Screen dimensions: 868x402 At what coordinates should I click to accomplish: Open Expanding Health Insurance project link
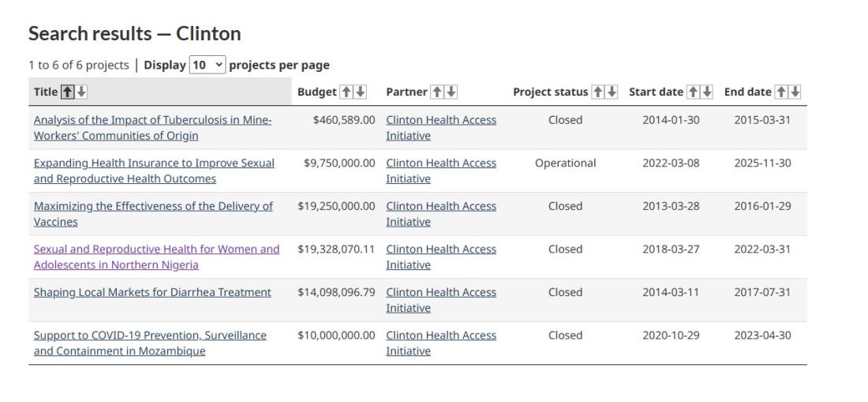coord(154,171)
